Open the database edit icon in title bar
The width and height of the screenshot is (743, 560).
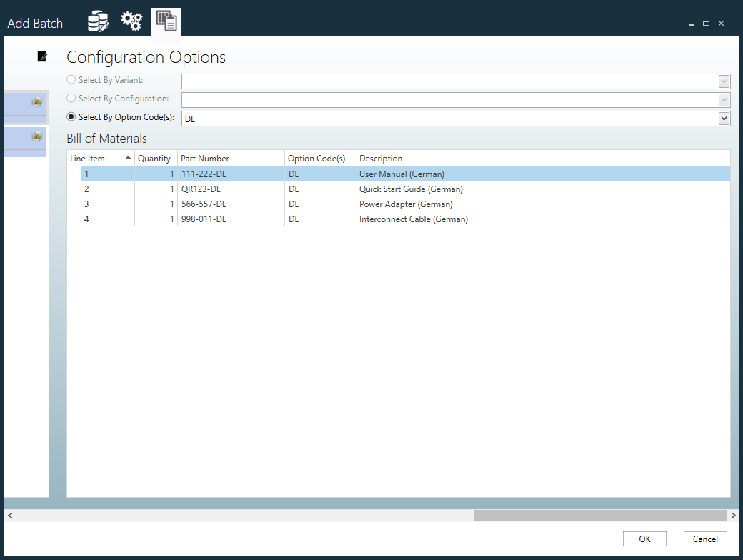98,22
